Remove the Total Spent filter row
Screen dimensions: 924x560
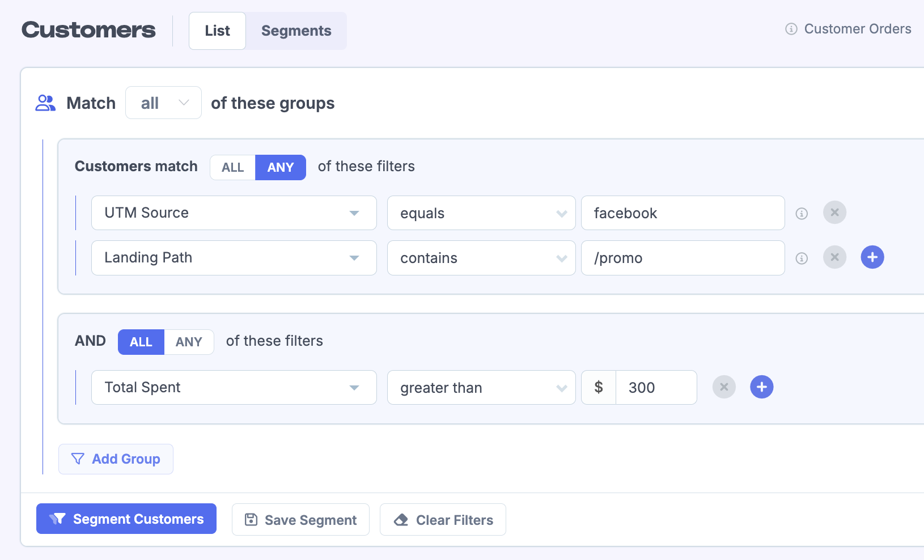(x=724, y=387)
